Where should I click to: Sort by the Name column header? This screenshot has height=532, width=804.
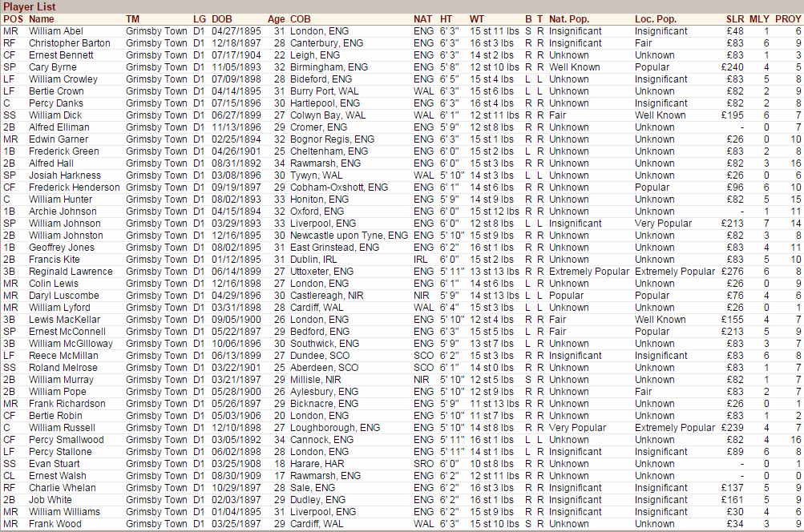[x=42, y=19]
